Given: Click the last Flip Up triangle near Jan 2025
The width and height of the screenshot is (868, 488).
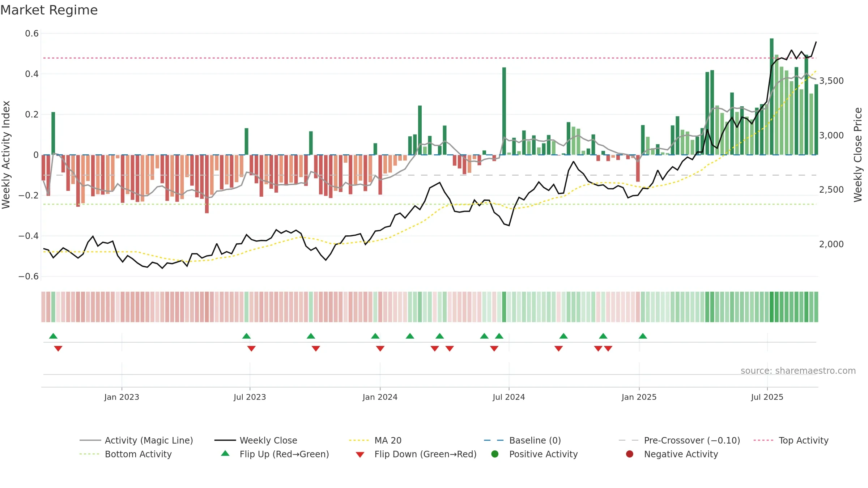Looking at the screenshot, I should pyautogui.click(x=643, y=336).
